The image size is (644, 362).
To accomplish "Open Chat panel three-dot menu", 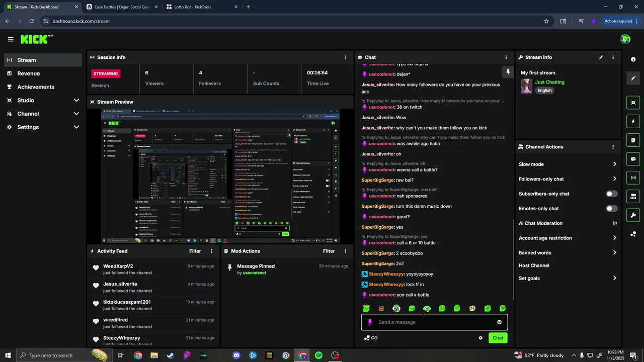I will pos(506,57).
